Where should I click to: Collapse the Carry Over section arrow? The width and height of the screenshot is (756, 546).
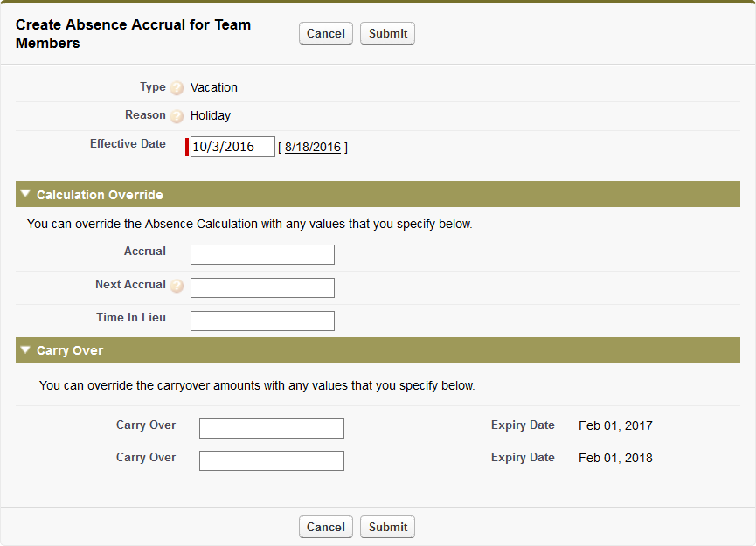(x=26, y=349)
